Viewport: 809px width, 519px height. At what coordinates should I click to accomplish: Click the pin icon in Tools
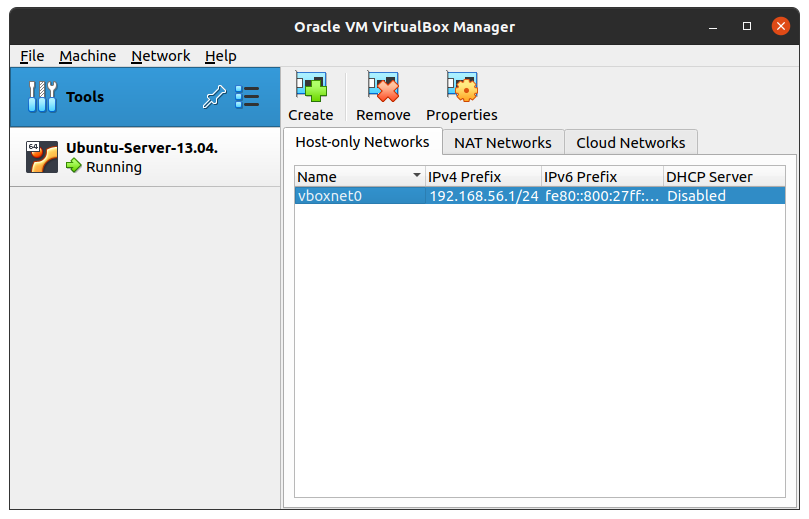pos(214,96)
